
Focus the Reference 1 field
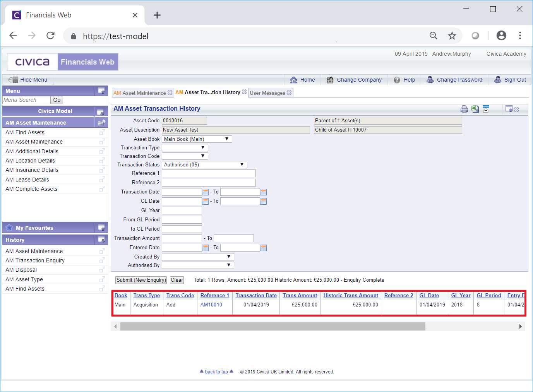[x=209, y=173]
